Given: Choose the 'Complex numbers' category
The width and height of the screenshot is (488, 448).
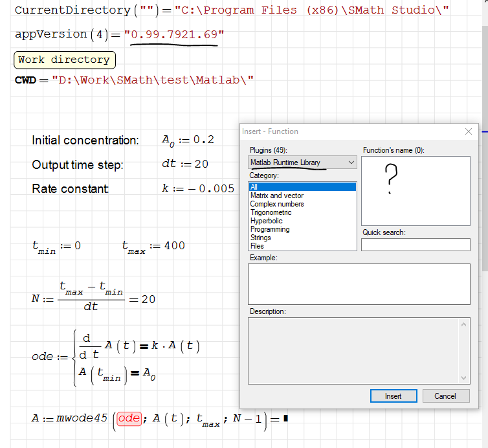Looking at the screenshot, I should [x=277, y=204].
